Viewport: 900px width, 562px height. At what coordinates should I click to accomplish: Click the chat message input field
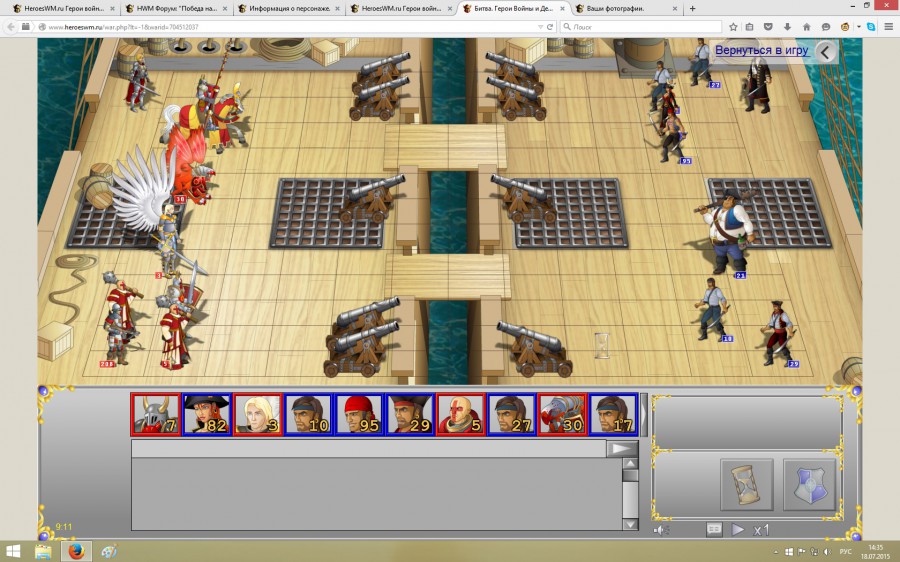coord(368,449)
